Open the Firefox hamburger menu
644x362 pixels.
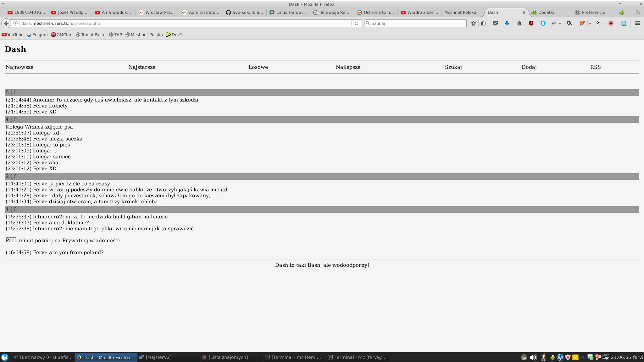[x=637, y=23]
